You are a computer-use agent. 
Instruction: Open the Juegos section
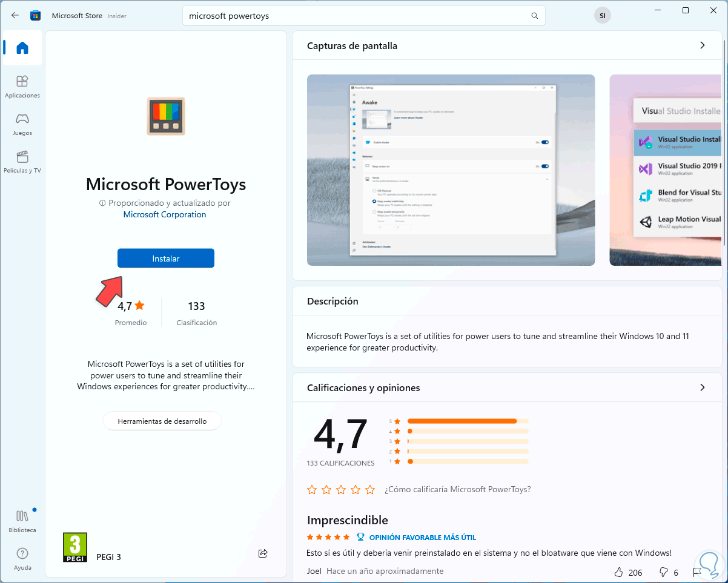pos(22,124)
